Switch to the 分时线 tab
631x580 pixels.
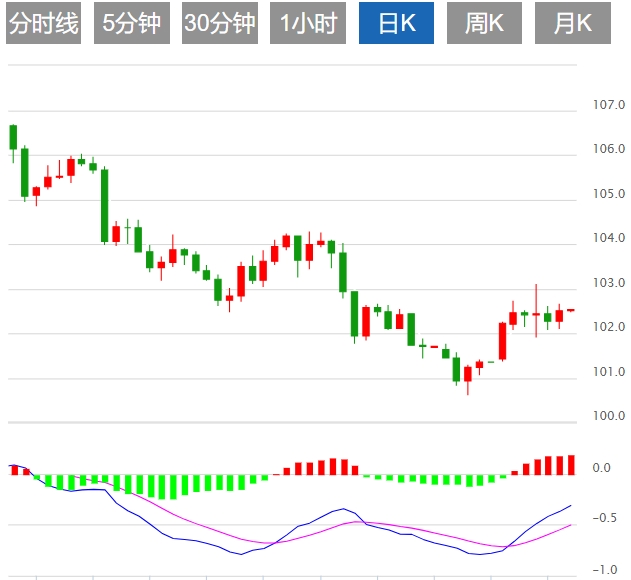tap(43, 24)
